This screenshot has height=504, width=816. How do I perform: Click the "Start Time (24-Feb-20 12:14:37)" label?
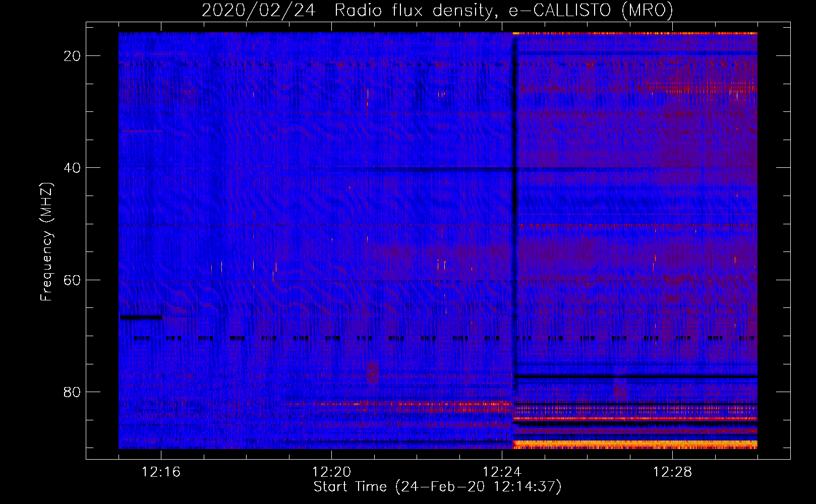click(437, 487)
